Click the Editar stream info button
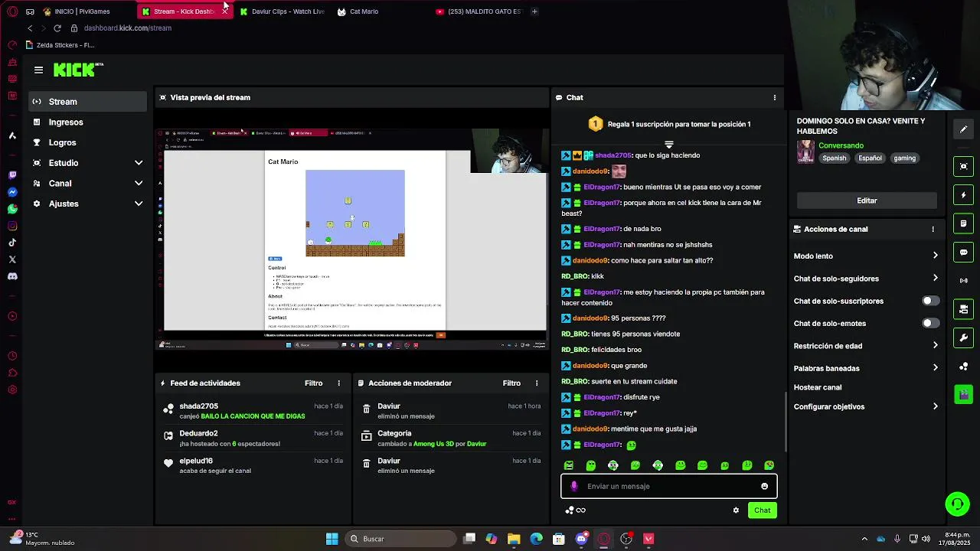 point(867,201)
